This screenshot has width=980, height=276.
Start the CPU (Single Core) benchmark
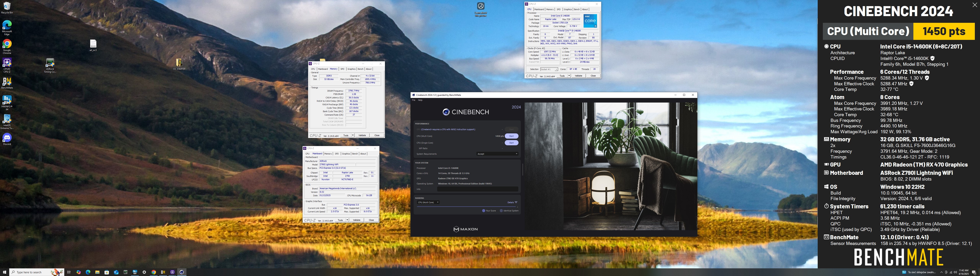pos(512,143)
